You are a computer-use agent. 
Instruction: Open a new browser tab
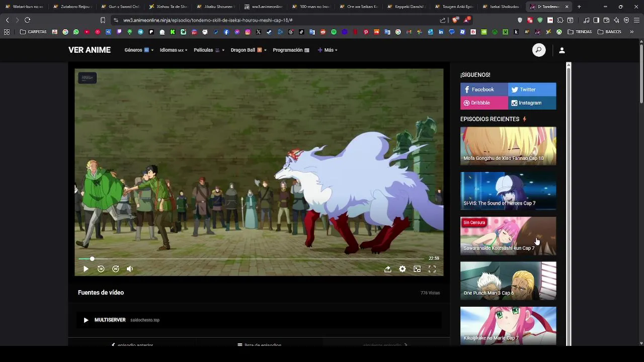pos(579,7)
